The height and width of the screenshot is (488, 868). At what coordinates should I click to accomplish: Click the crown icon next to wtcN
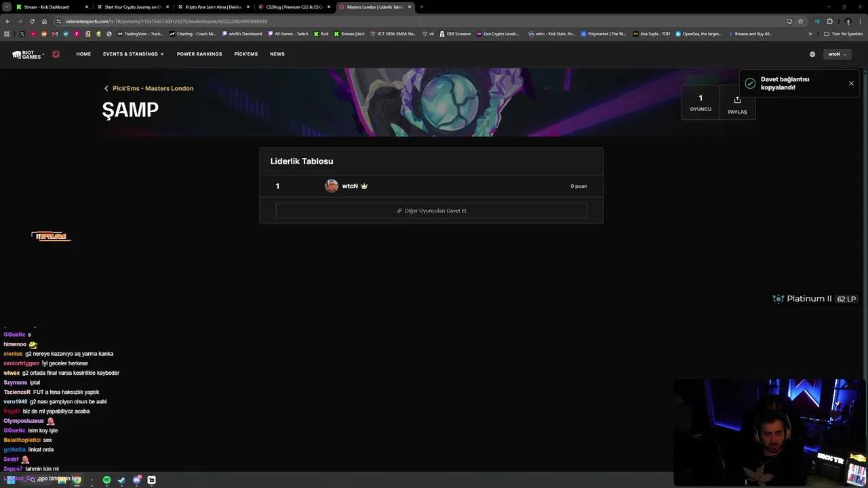364,186
